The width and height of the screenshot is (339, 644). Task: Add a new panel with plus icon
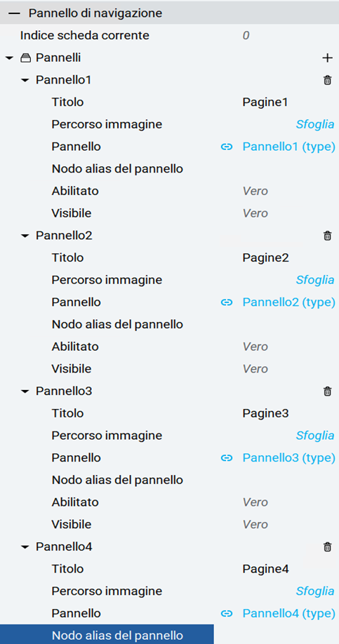pos(327,58)
